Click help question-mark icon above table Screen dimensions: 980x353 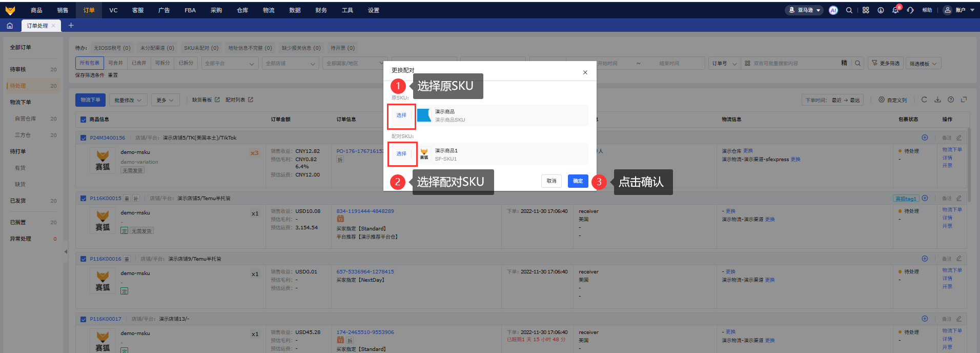click(951, 100)
